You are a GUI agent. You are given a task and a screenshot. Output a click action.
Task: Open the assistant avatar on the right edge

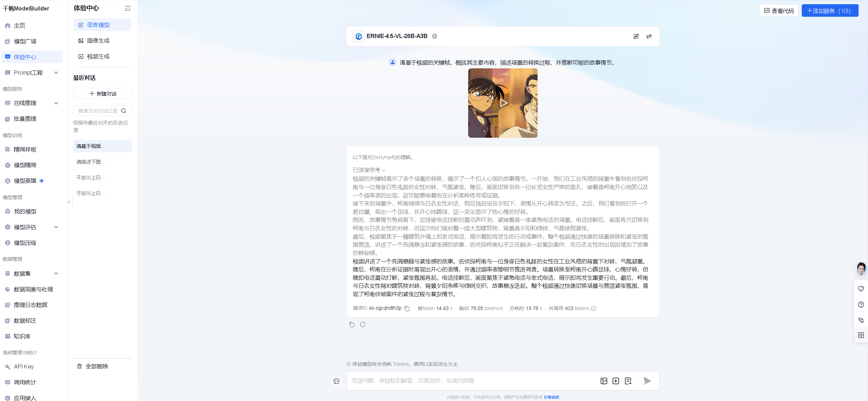click(x=861, y=269)
